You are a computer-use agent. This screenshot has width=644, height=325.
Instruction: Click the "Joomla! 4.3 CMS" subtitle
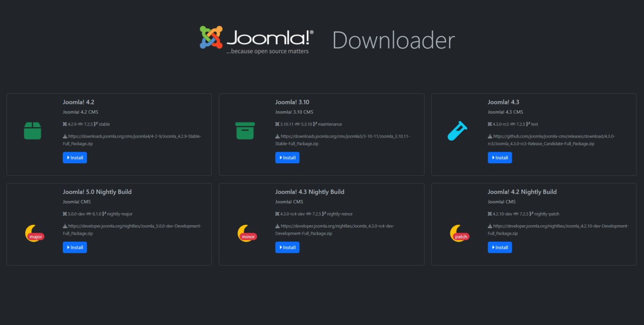click(505, 112)
